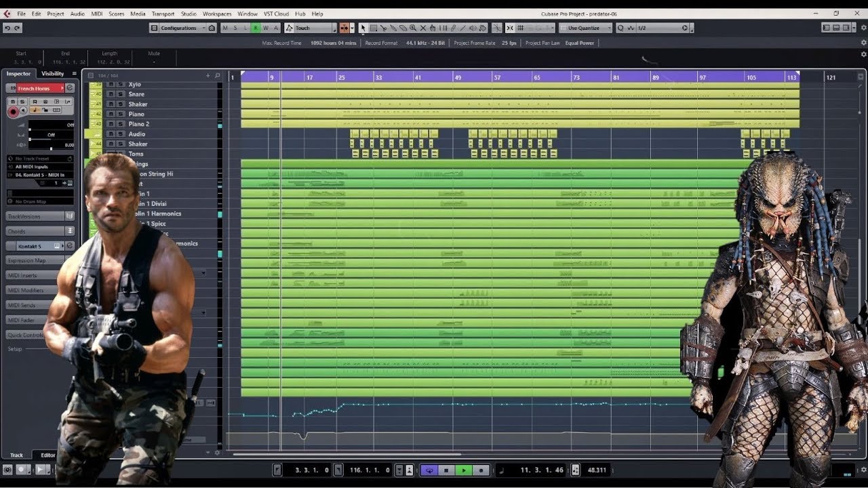
Task: Mute the Piano 2 track
Action: [x=111, y=124]
